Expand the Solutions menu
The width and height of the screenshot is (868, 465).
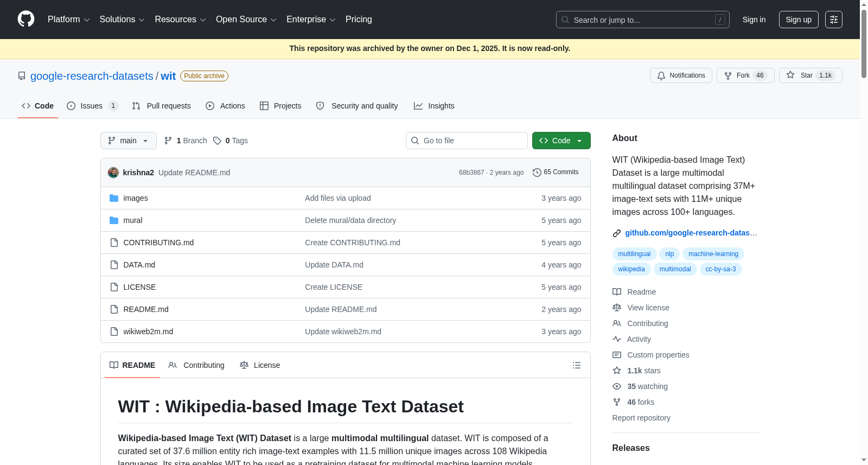(122, 20)
